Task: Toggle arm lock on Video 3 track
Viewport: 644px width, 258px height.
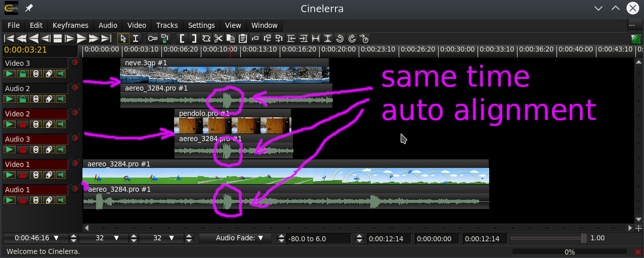Action: pos(22,74)
